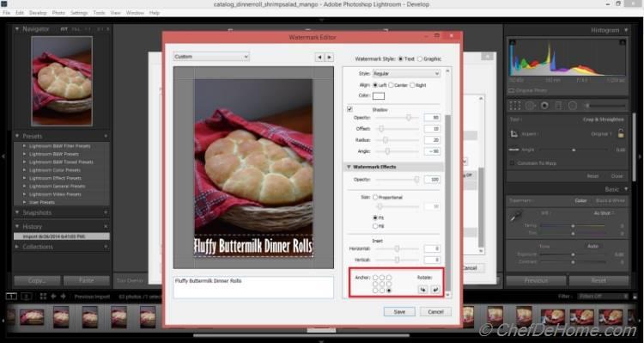
Task: Click the Copy... button in left panel
Action: pos(38,280)
